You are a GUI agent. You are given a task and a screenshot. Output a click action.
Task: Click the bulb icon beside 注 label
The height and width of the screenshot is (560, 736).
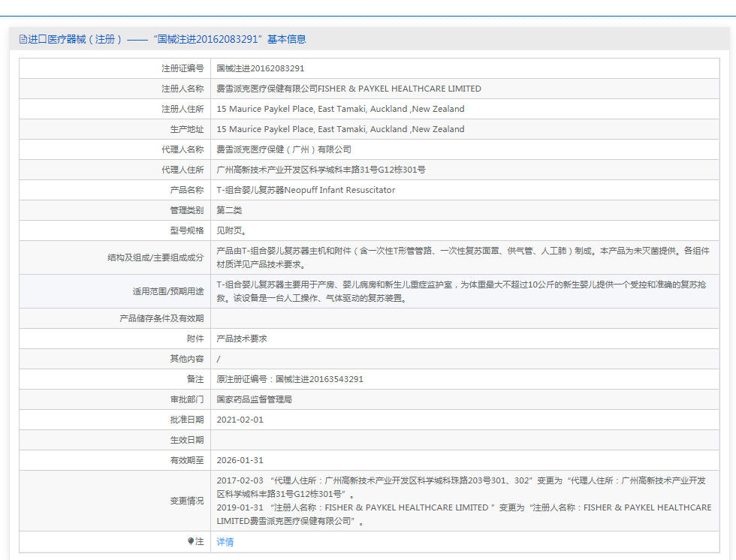191,541
